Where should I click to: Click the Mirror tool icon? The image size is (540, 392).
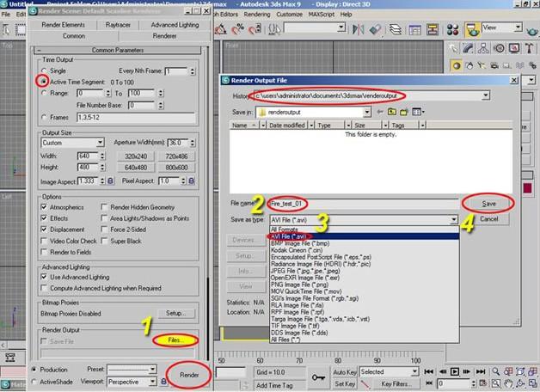(x=359, y=29)
